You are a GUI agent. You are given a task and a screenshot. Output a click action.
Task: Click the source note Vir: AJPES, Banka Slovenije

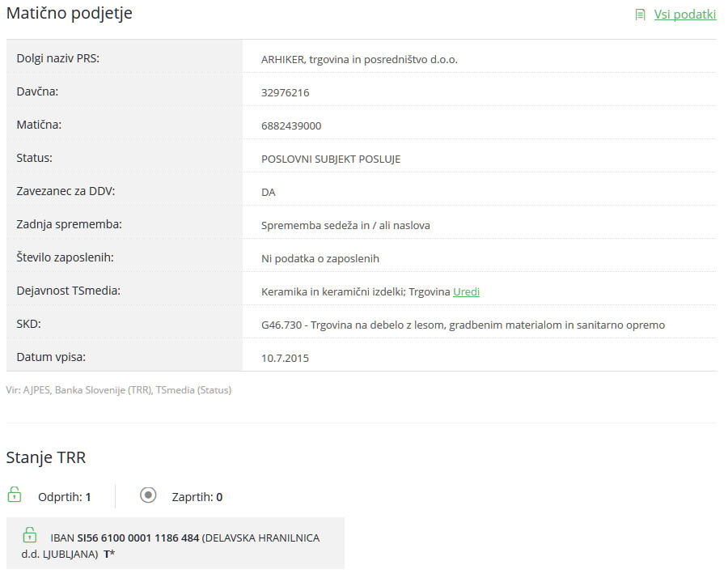[118, 390]
